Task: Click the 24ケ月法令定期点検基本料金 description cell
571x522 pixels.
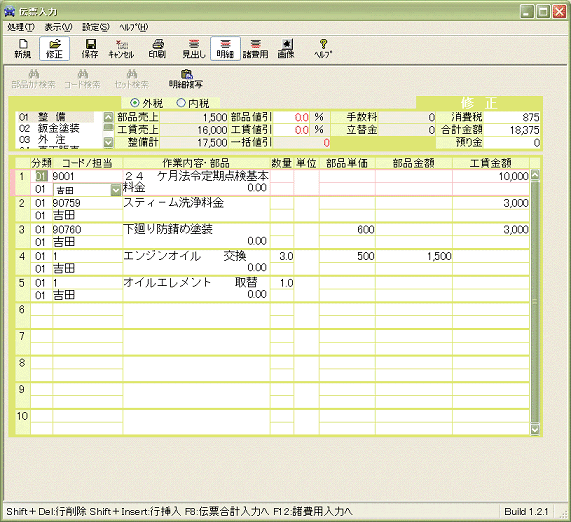Action: click(196, 182)
